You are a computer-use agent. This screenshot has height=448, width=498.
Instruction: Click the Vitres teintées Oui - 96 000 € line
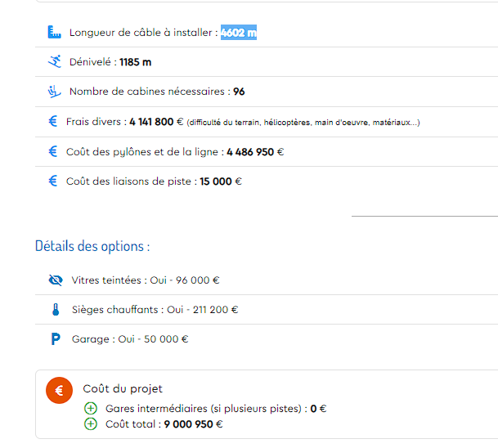[145, 280]
